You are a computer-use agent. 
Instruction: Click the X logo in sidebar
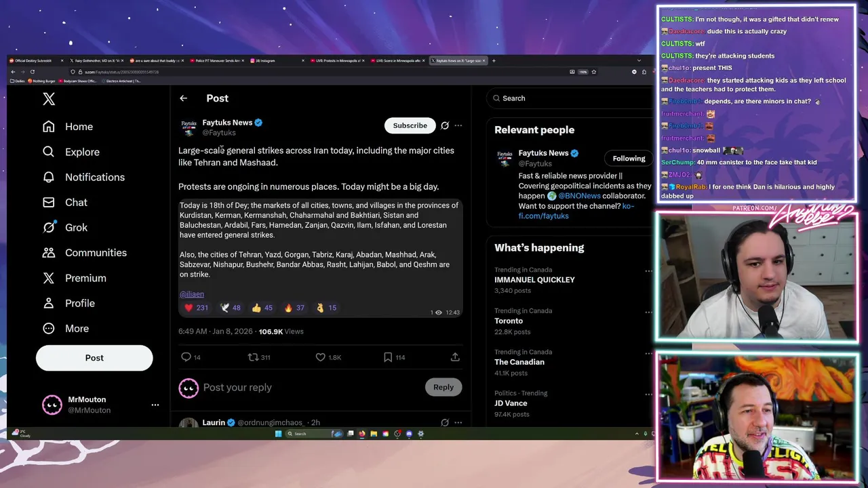[49, 99]
